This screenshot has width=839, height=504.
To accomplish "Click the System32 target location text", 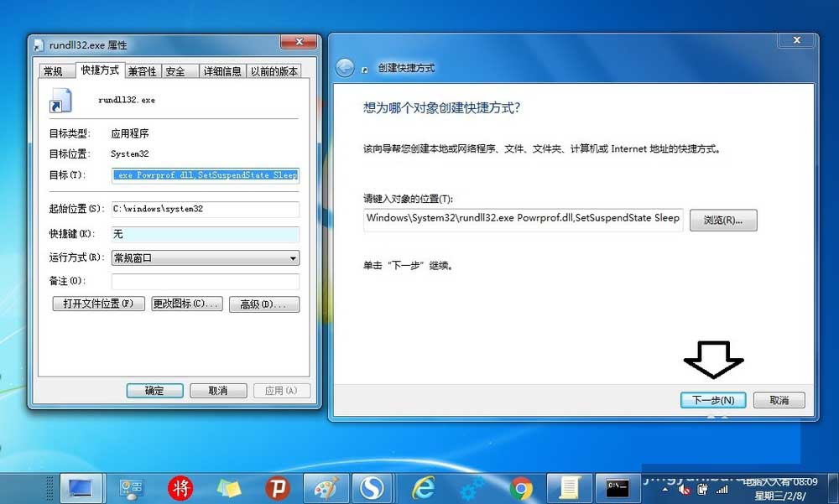I will [129, 154].
